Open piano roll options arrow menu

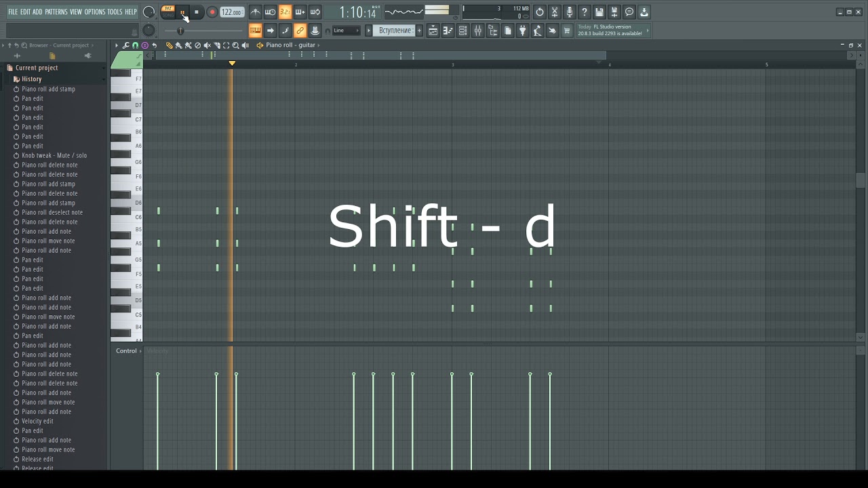117,45
